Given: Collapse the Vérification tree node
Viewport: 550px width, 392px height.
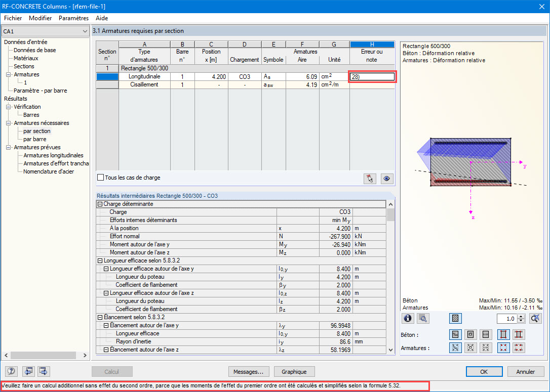Looking at the screenshot, I should pyautogui.click(x=9, y=107).
